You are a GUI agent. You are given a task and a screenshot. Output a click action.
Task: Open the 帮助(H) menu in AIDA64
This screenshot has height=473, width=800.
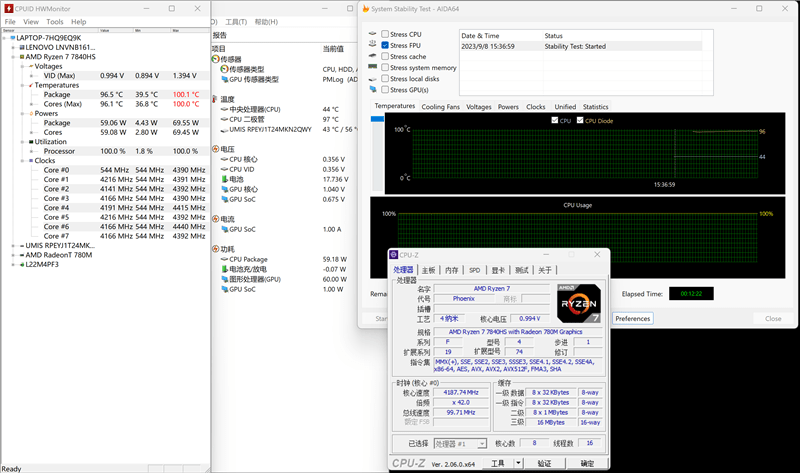[266, 22]
